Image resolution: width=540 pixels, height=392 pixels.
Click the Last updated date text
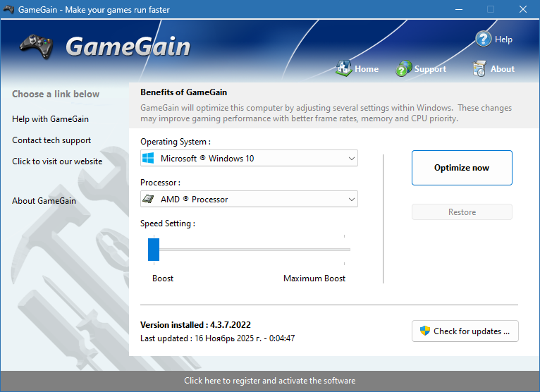[x=217, y=338]
